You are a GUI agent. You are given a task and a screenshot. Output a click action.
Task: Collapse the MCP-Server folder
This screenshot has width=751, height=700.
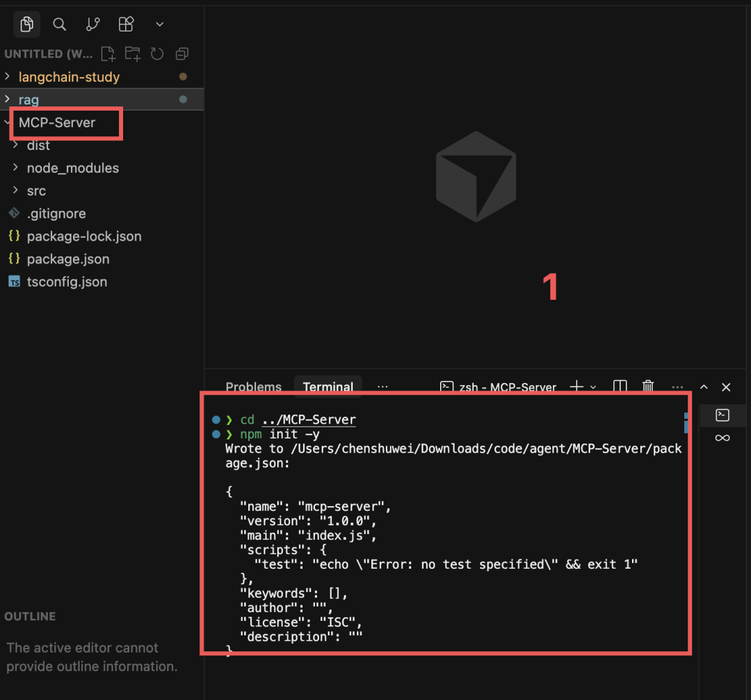coord(7,122)
